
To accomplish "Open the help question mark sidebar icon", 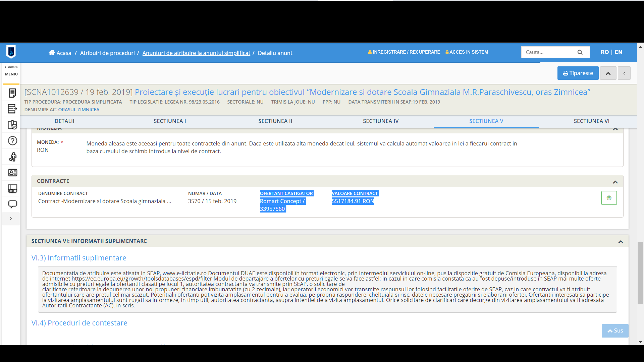I will tap(12, 141).
